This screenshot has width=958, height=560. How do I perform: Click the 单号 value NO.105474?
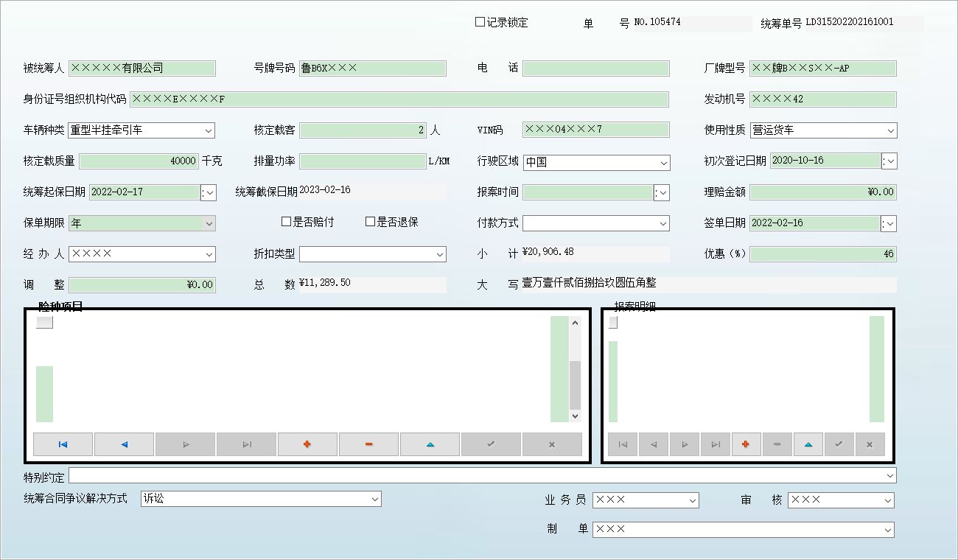point(657,22)
